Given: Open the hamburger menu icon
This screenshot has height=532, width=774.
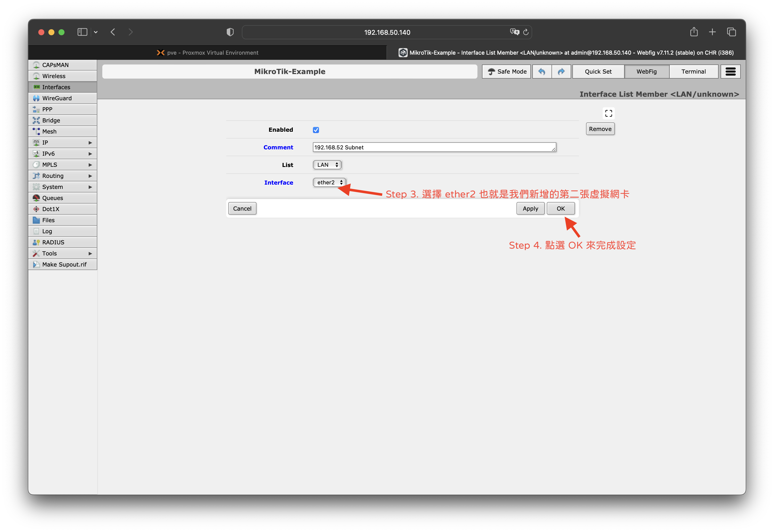Looking at the screenshot, I should click(730, 72).
